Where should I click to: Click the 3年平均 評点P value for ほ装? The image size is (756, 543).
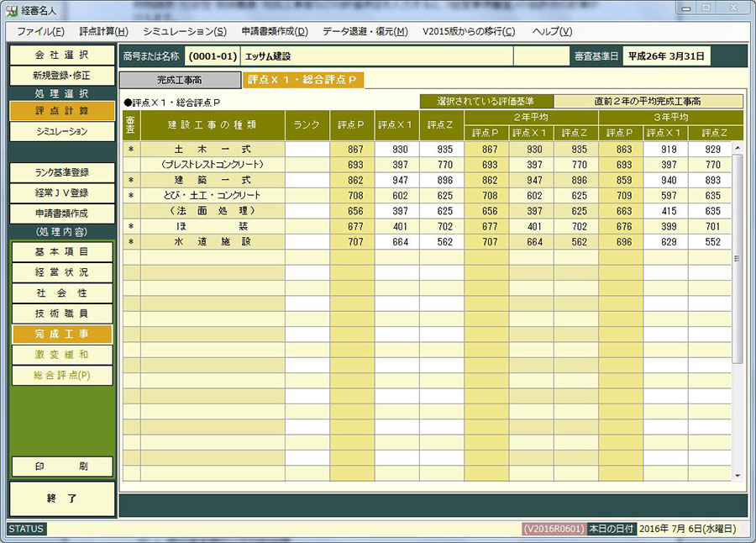[621, 227]
